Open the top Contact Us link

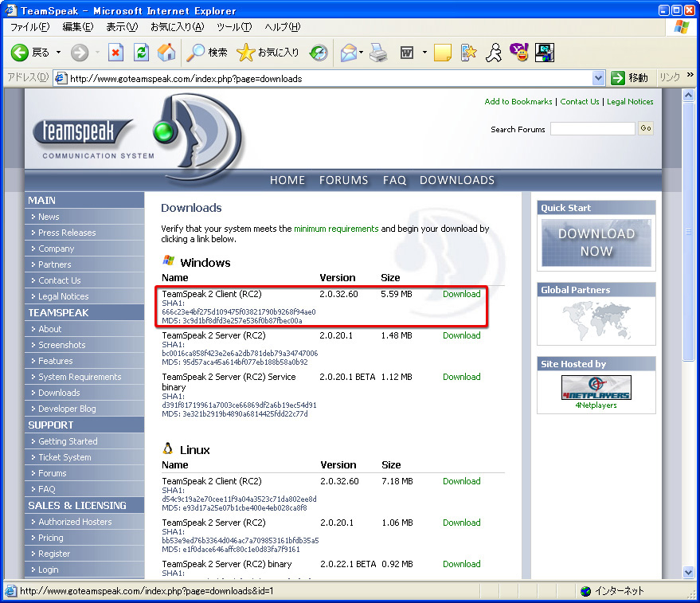(580, 102)
